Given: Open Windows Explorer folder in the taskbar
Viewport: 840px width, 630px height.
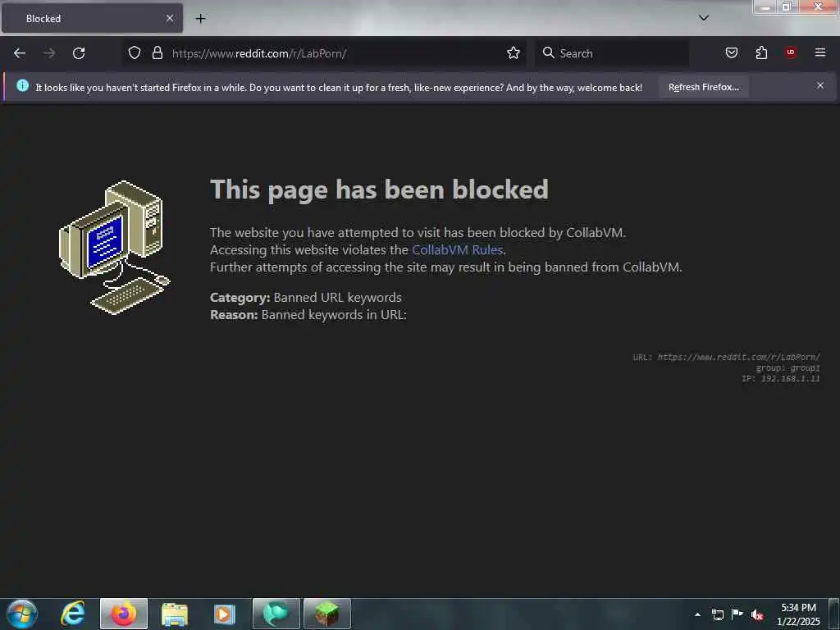Looking at the screenshot, I should [175, 614].
